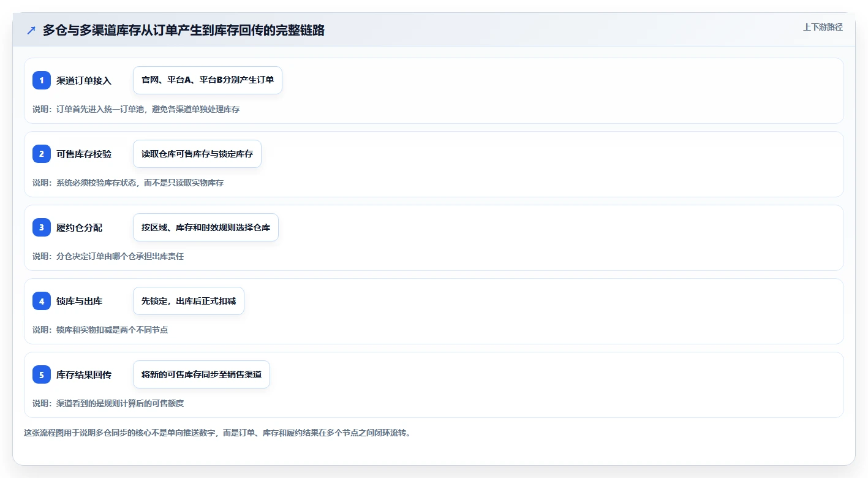Select the step 4 number badge

click(42, 301)
